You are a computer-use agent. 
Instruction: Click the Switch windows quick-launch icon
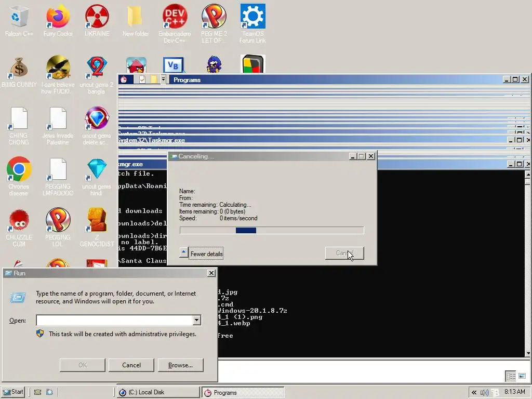(49, 392)
